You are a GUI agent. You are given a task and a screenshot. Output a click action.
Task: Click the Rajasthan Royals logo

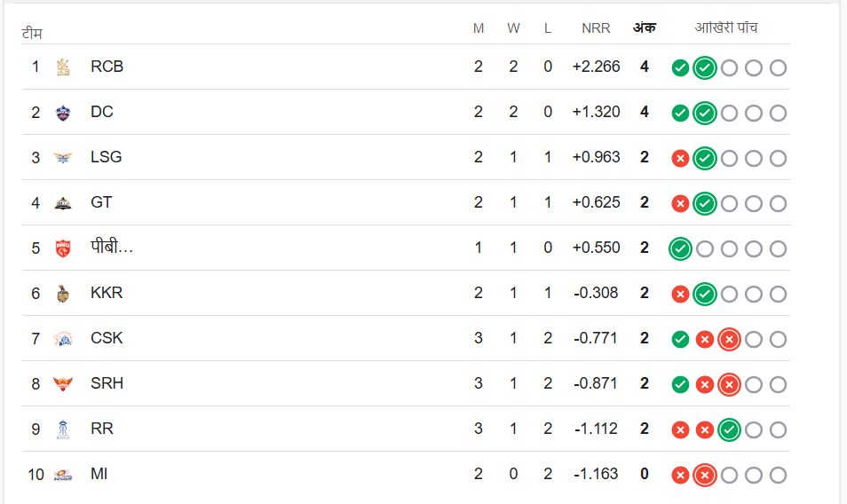tap(62, 429)
